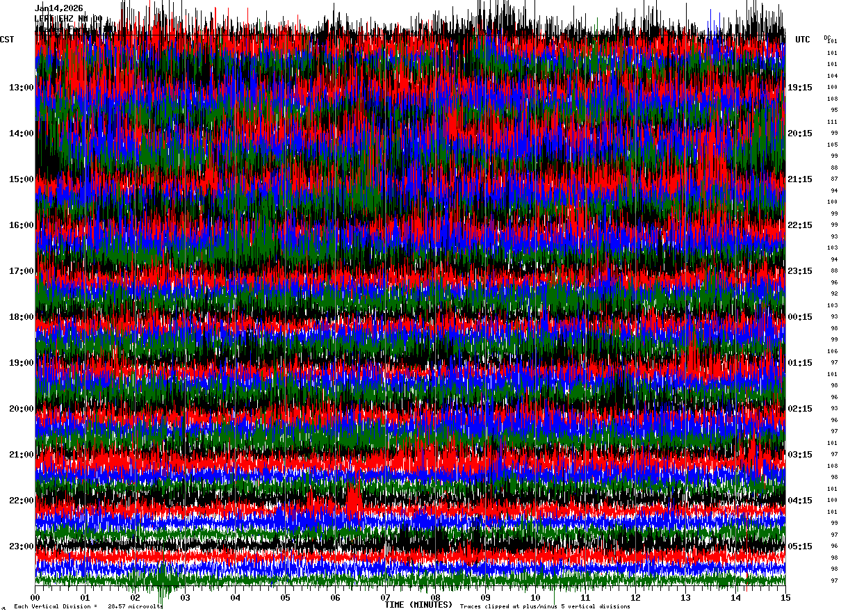Click the 18:00 CST time label

(x=22, y=317)
